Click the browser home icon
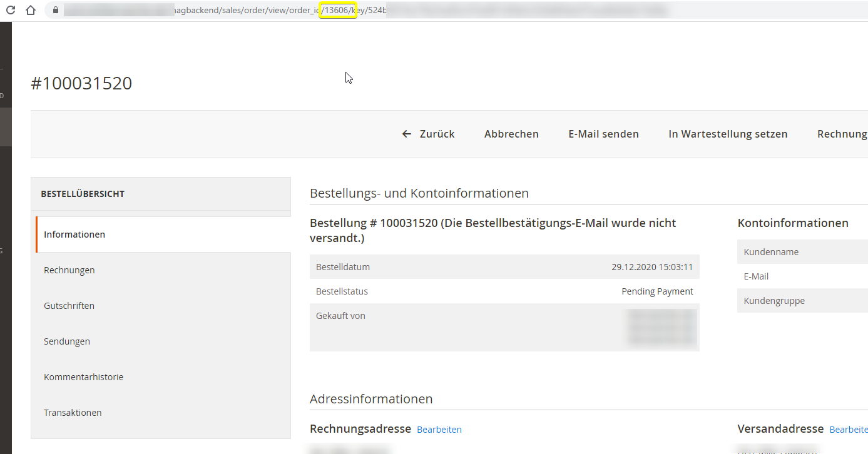This screenshot has width=868, height=454. click(x=30, y=10)
